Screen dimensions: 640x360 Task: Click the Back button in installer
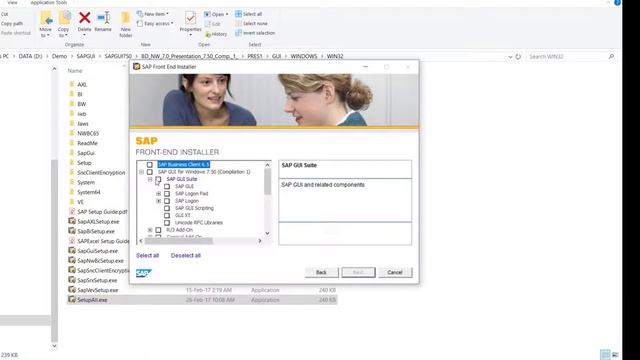(322, 272)
